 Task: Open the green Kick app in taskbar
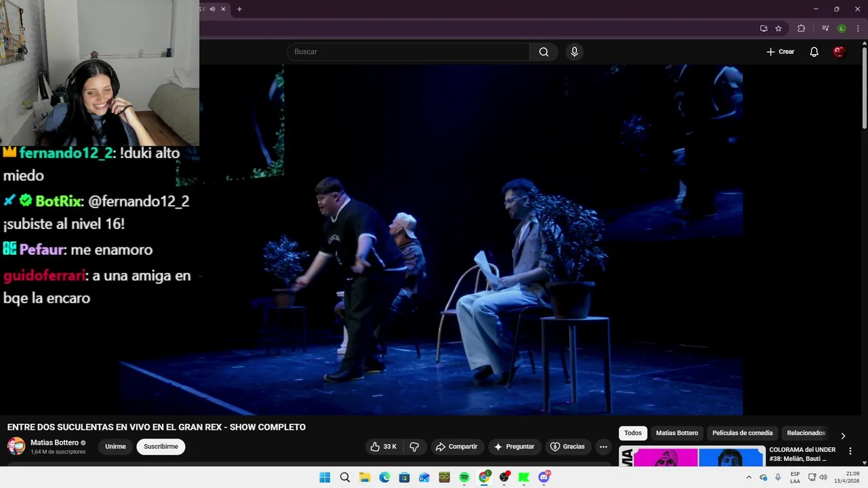(x=524, y=477)
